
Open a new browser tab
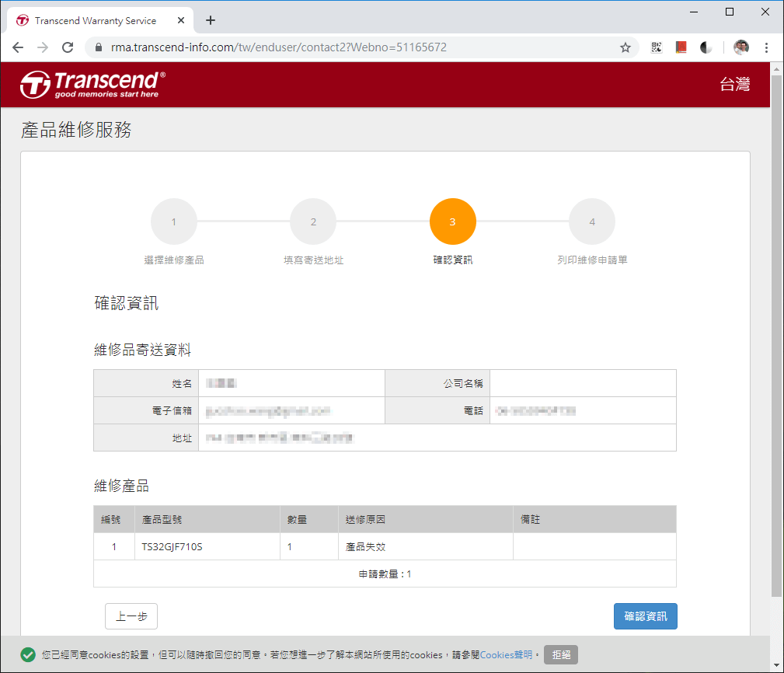click(x=210, y=21)
